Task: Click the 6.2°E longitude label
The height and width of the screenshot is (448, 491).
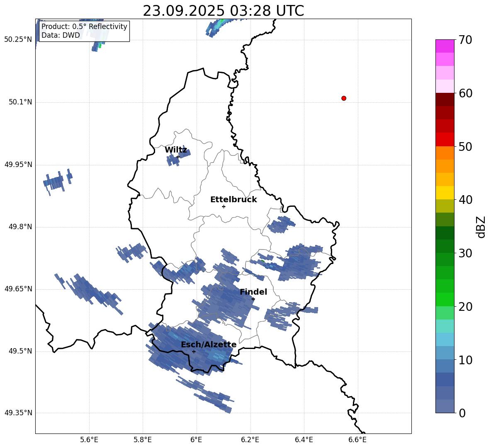Action: (x=250, y=440)
